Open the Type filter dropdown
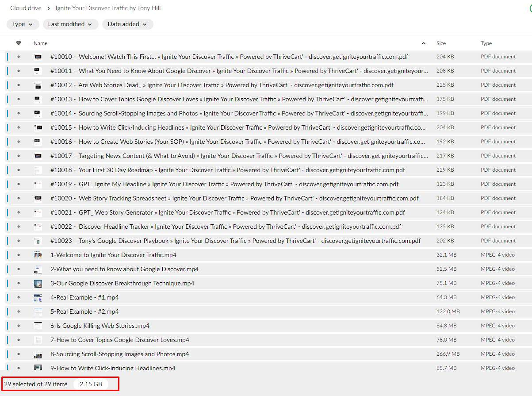The height and width of the screenshot is (396, 532). [x=23, y=24]
